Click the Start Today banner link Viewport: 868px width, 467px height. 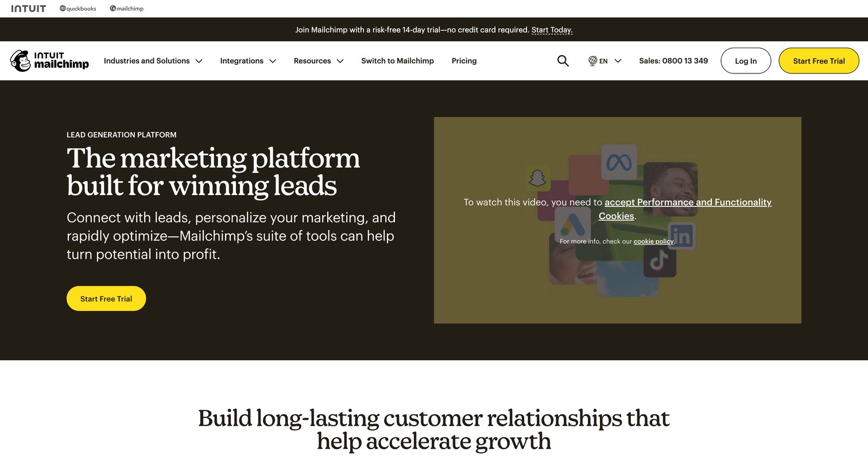[x=552, y=30]
